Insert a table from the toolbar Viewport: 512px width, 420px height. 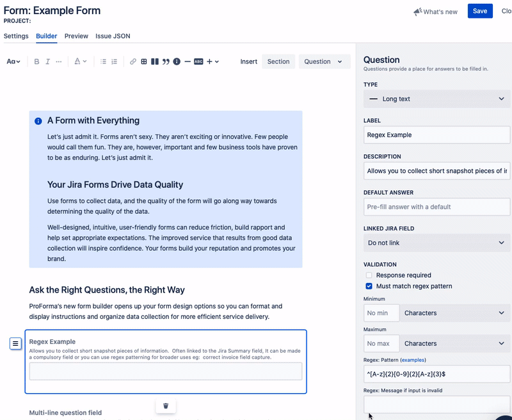[144, 61]
